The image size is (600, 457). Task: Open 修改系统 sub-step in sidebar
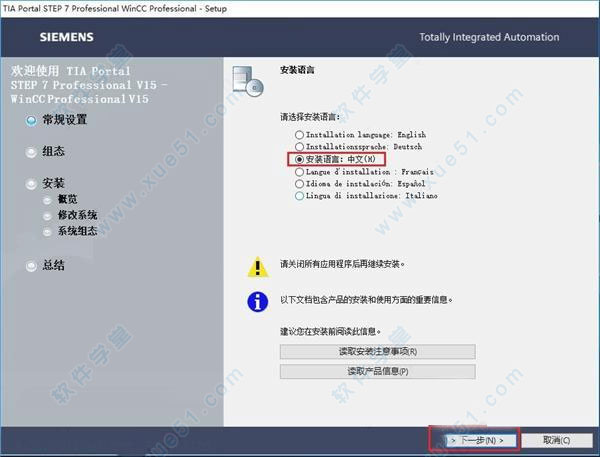click(x=77, y=215)
